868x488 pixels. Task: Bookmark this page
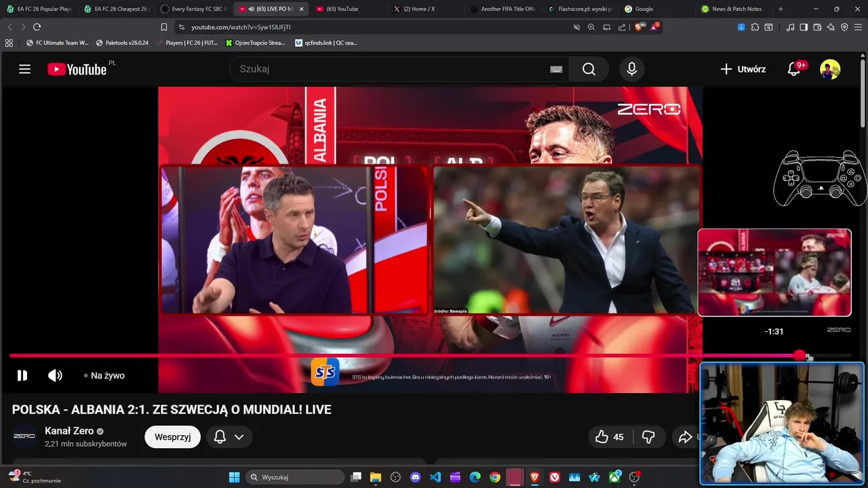pos(164,27)
